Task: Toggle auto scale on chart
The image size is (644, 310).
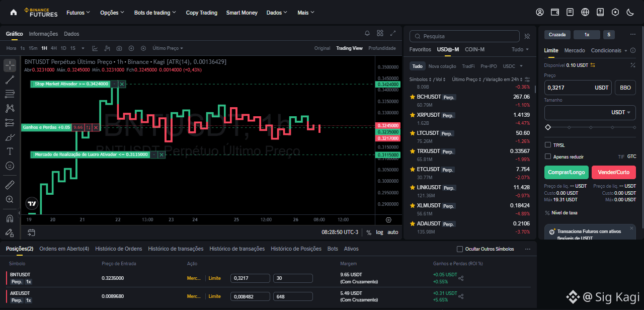Action: tap(393, 232)
